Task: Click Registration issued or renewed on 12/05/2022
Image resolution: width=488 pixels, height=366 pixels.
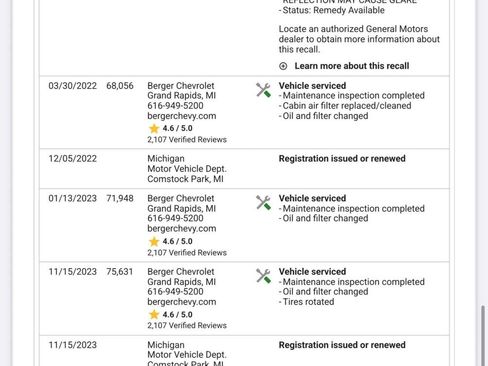Action: [x=342, y=159]
